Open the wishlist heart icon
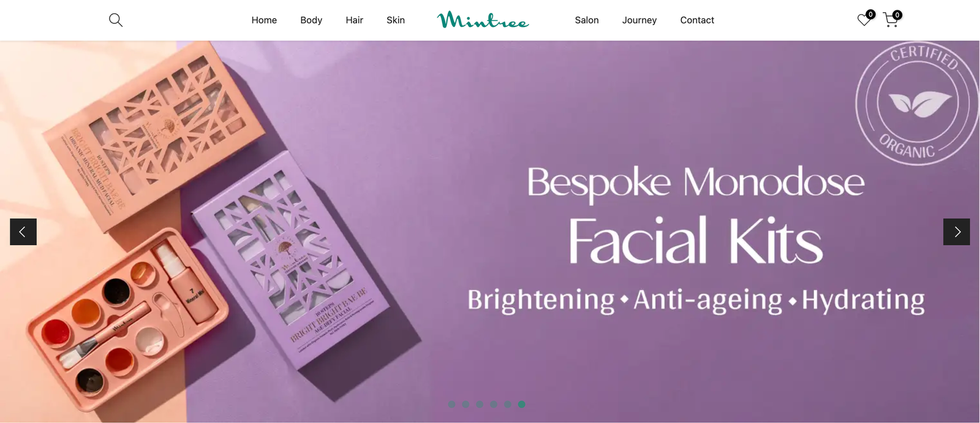Screen dimensions: 980x423 [864, 20]
